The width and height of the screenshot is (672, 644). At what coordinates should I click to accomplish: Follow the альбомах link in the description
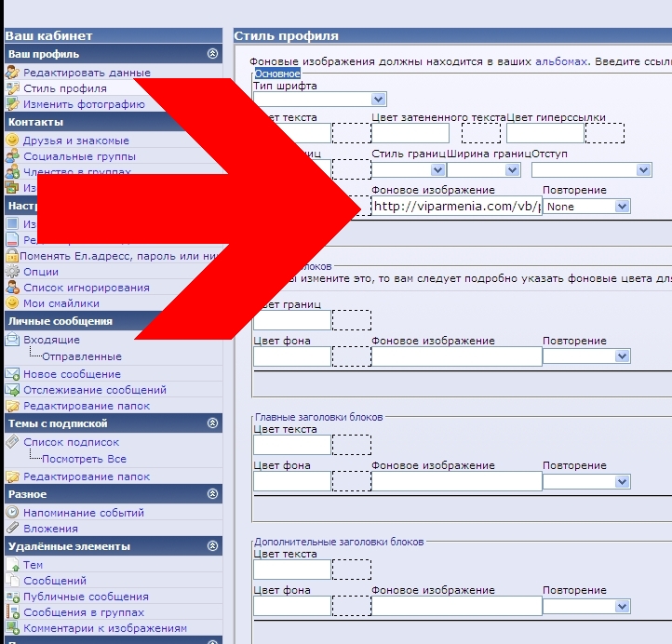561,61
